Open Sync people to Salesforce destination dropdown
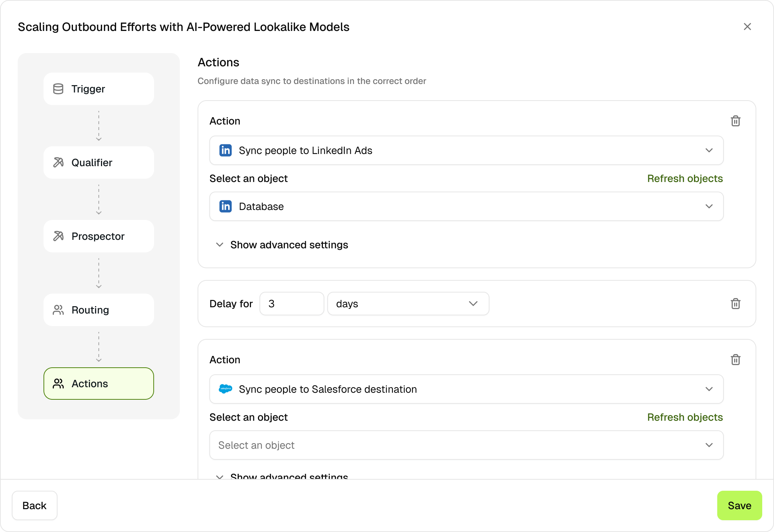This screenshot has height=532, width=774. 466,389
